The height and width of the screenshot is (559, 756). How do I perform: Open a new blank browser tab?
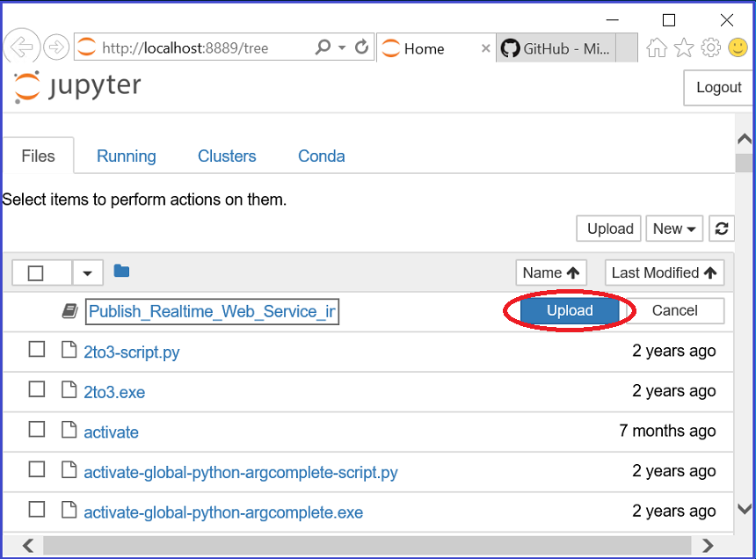coord(627,48)
